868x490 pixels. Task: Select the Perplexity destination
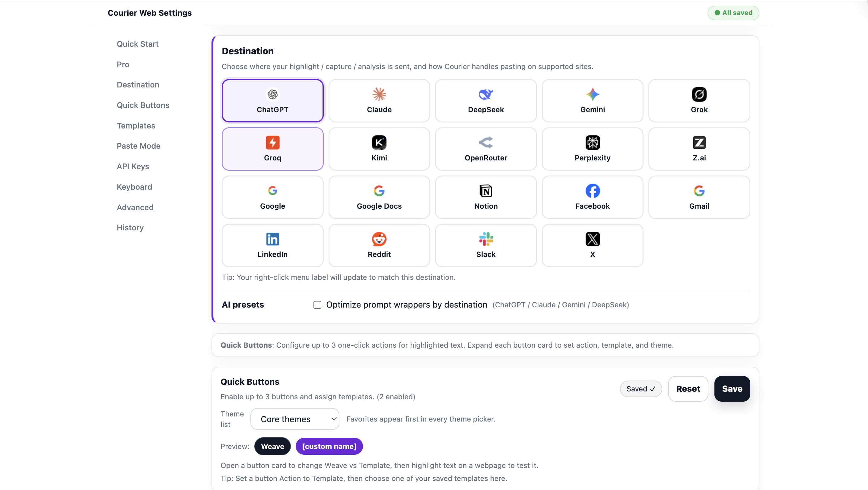pos(592,149)
